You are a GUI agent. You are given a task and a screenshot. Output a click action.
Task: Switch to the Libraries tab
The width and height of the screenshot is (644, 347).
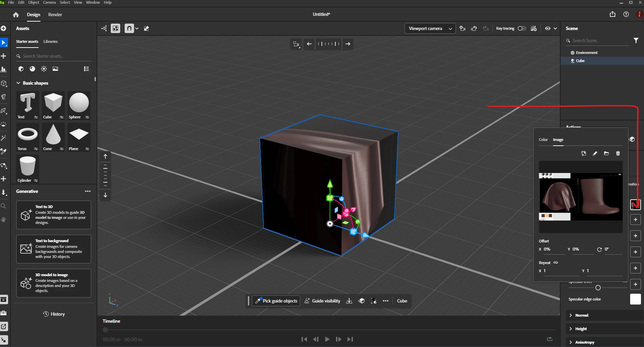coord(51,41)
